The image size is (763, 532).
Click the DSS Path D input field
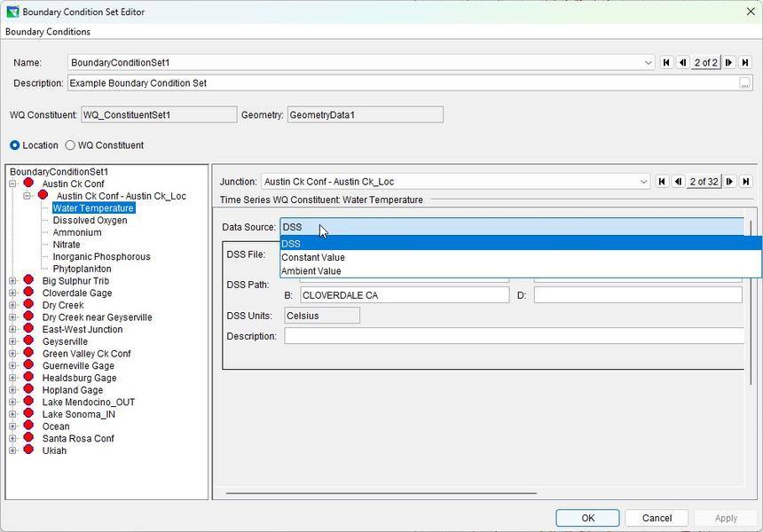[x=638, y=295]
